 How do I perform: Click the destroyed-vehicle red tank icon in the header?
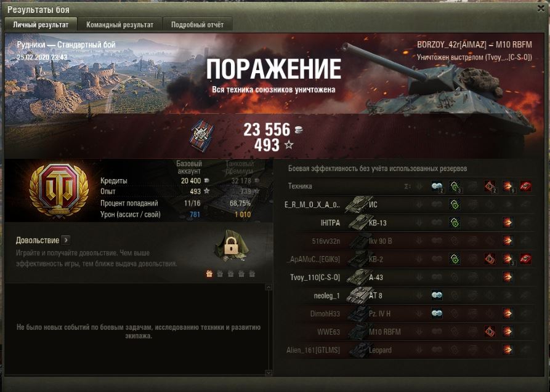525,186
